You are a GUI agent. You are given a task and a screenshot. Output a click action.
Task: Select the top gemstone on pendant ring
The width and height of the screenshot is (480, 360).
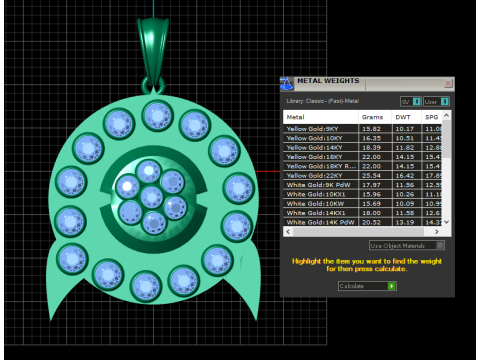[158, 115]
